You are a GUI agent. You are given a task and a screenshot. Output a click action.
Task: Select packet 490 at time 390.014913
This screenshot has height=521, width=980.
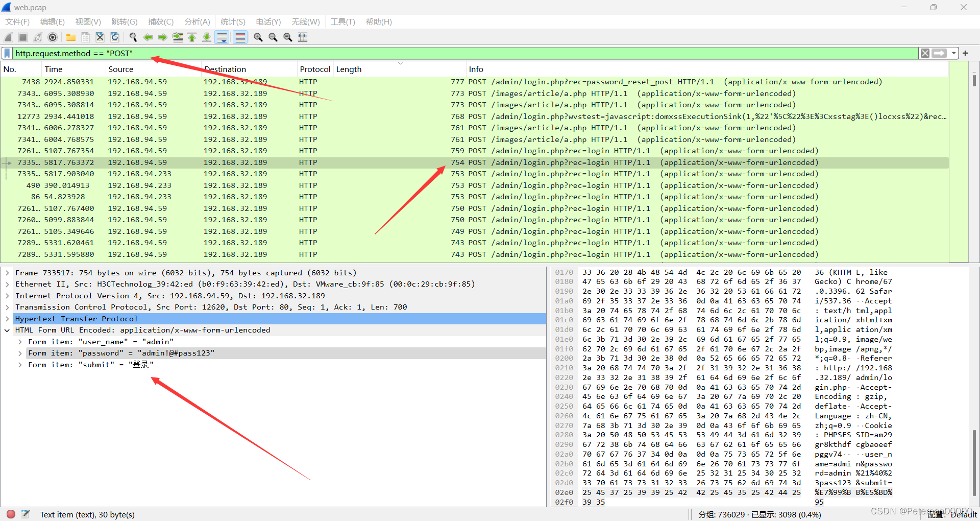click(475, 185)
